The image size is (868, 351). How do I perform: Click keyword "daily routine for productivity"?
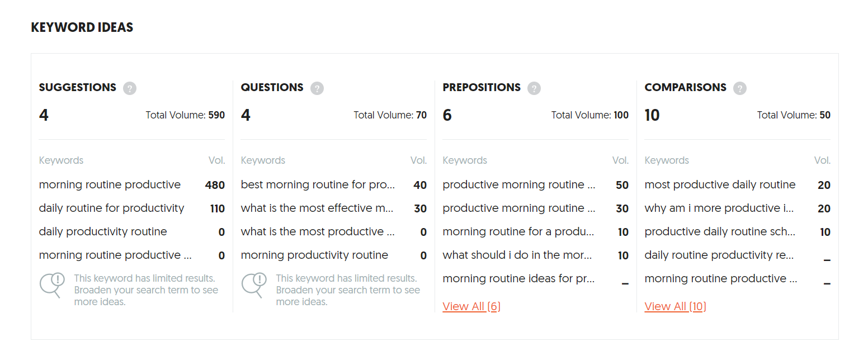point(111,208)
